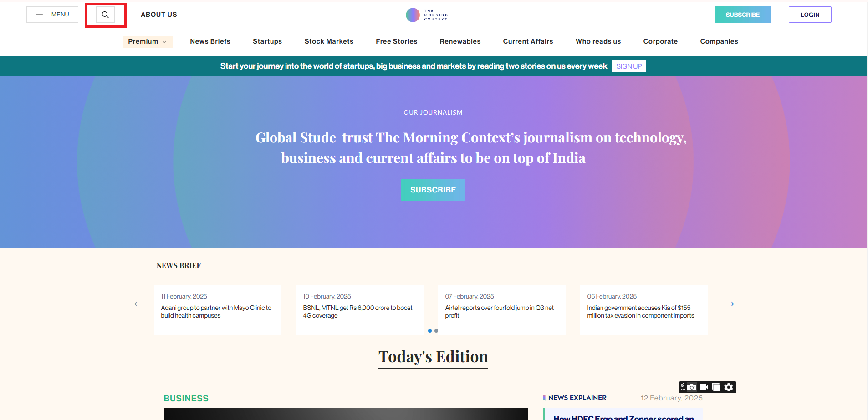The height and width of the screenshot is (420, 868).
Task: Open the Adani group Mayo Clinic news brief
Action: point(216,312)
